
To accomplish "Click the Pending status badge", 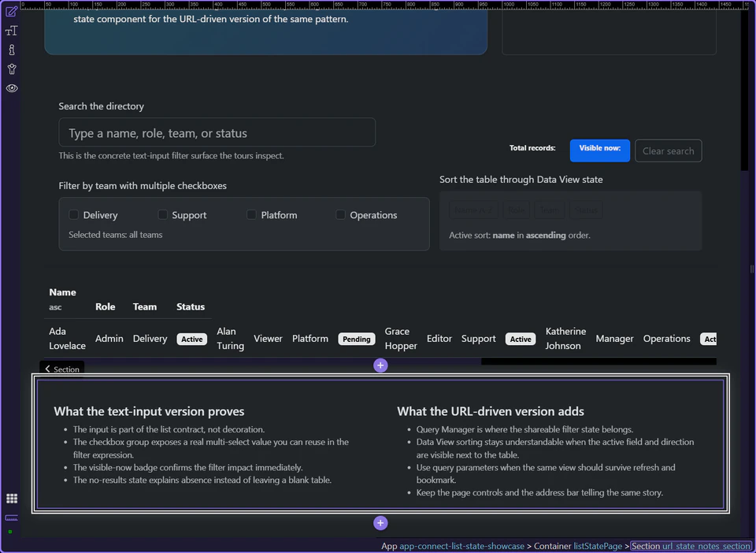I will click(356, 339).
